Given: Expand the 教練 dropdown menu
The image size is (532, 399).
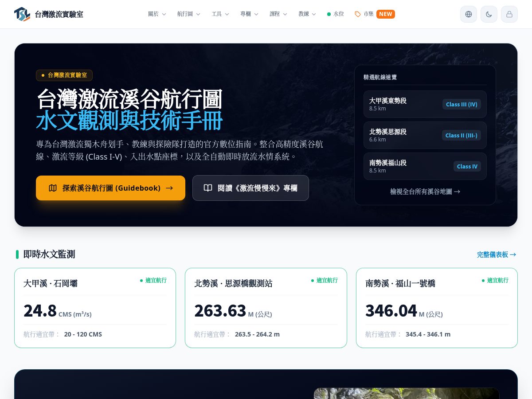Looking at the screenshot, I should pyautogui.click(x=307, y=14).
